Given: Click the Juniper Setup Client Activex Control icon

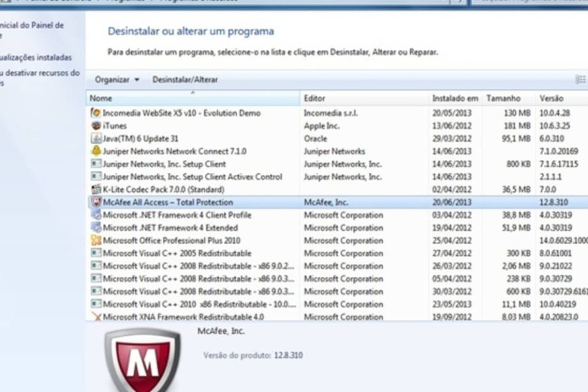Looking at the screenshot, I should (x=96, y=176).
